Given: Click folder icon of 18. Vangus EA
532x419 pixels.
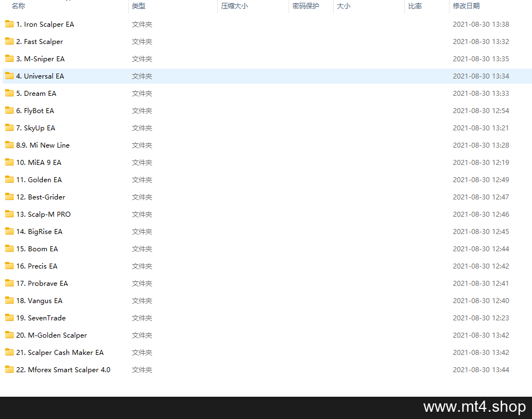Looking at the screenshot, I should [9, 300].
